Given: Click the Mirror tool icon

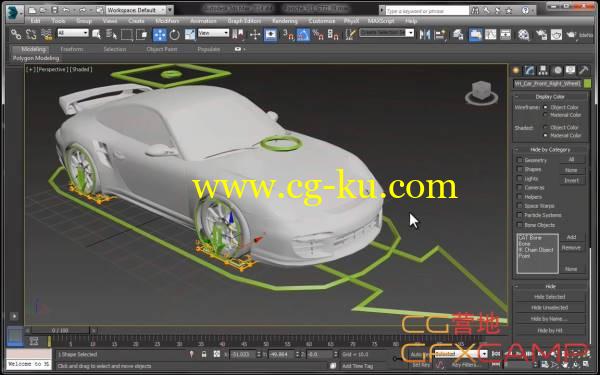Looking at the screenshot, I should tap(425, 35).
